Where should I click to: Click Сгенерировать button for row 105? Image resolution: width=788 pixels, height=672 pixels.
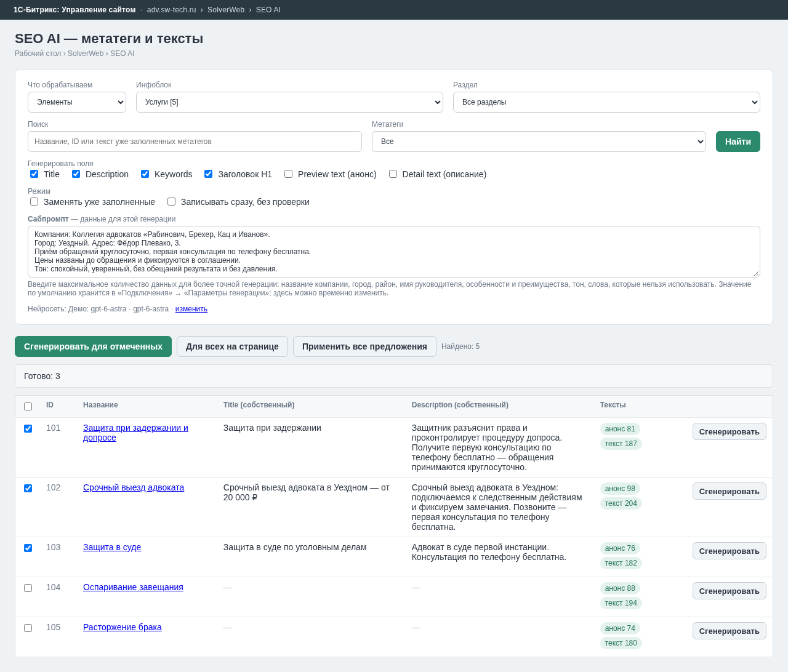coord(730,631)
